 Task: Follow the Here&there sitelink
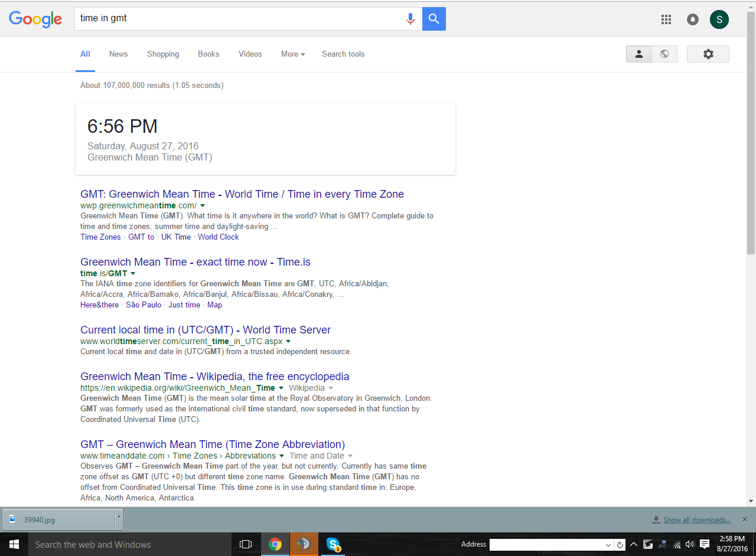click(x=100, y=305)
